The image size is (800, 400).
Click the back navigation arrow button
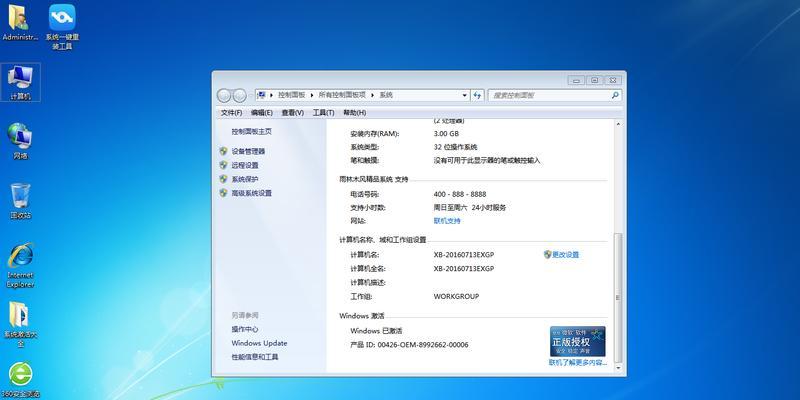coord(224,95)
